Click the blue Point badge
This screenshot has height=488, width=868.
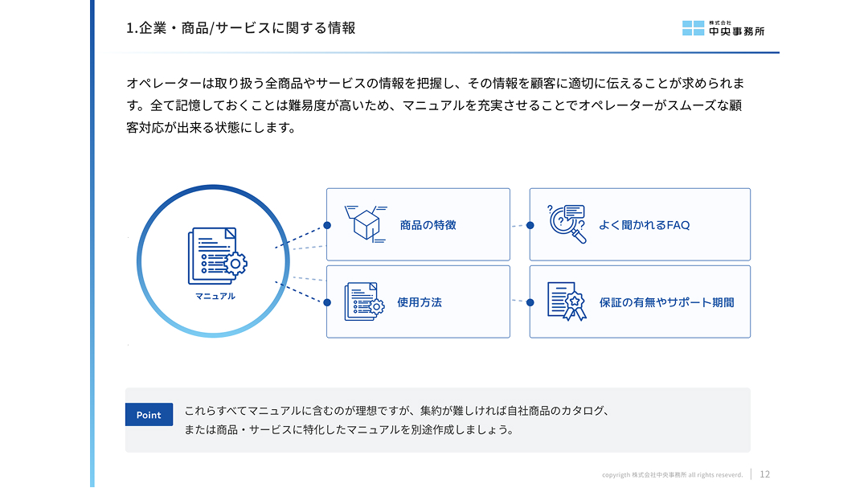click(x=149, y=414)
